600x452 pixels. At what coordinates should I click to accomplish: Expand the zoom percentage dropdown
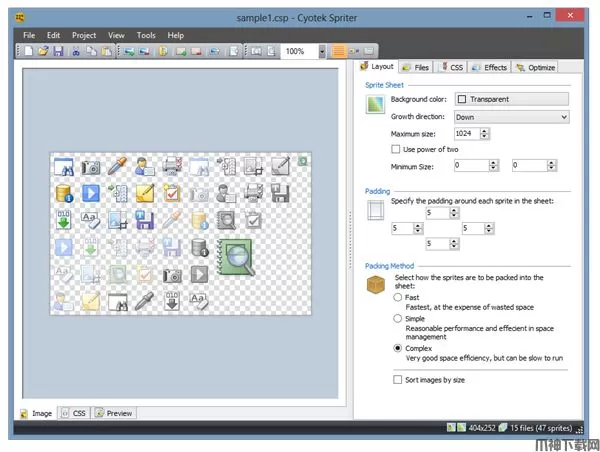322,51
